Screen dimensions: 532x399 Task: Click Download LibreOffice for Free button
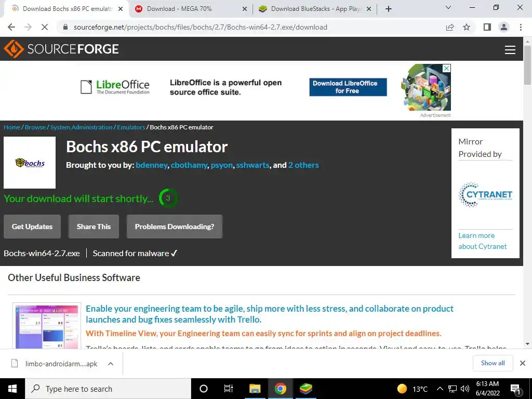click(x=348, y=87)
